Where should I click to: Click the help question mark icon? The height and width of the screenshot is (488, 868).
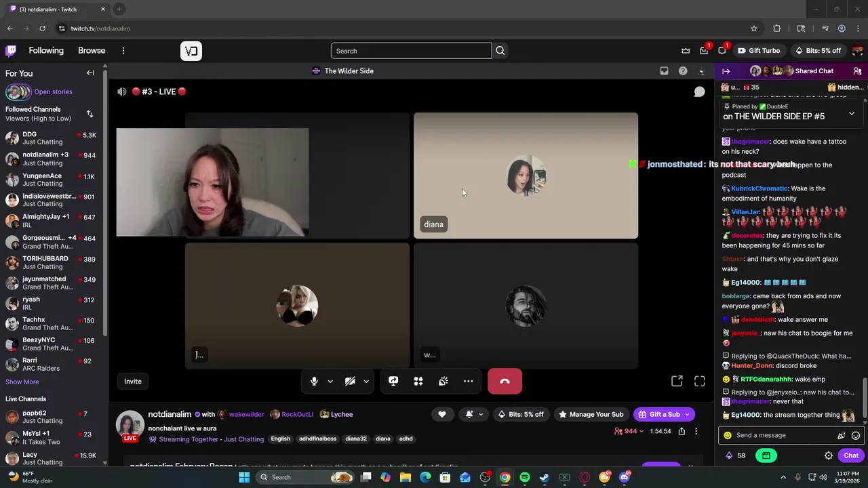(x=683, y=71)
